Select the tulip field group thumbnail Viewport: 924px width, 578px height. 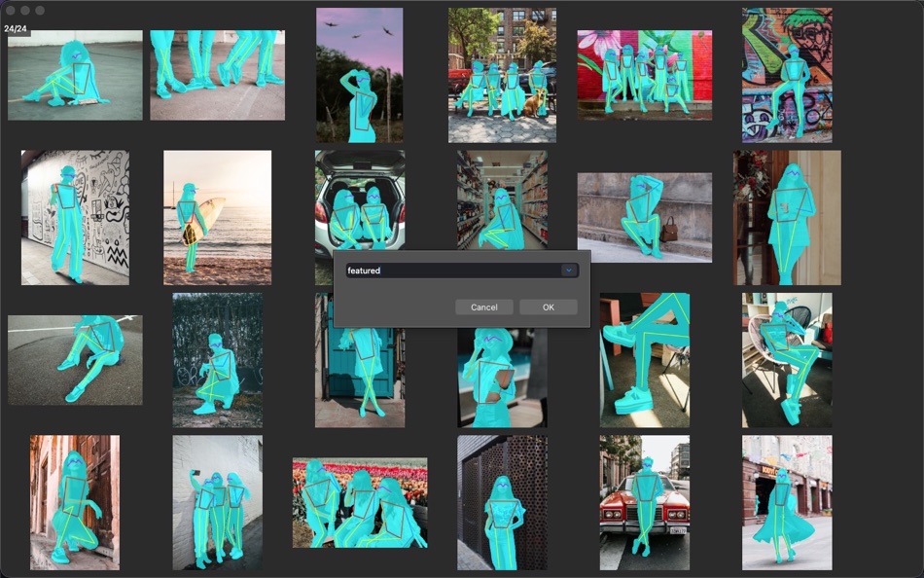coord(360,502)
